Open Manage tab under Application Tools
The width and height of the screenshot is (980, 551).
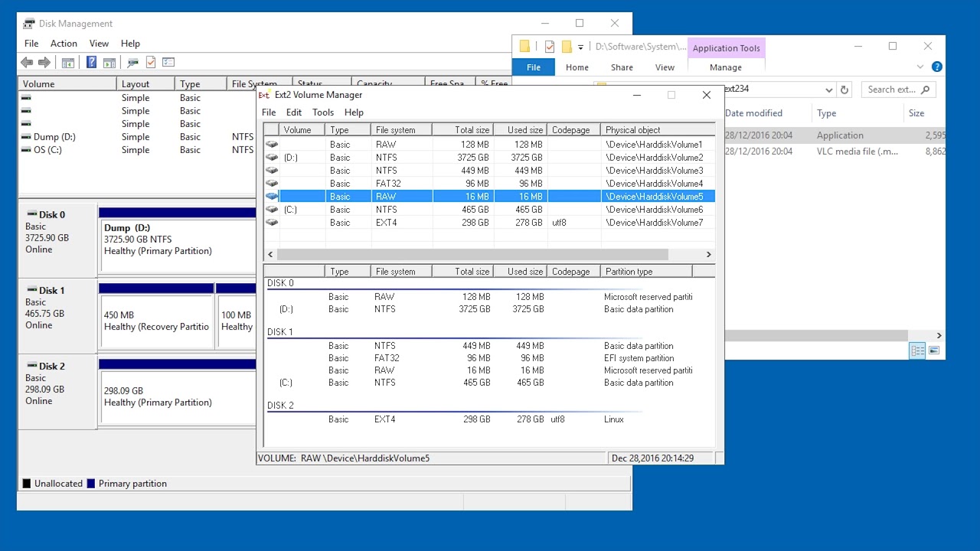726,67
